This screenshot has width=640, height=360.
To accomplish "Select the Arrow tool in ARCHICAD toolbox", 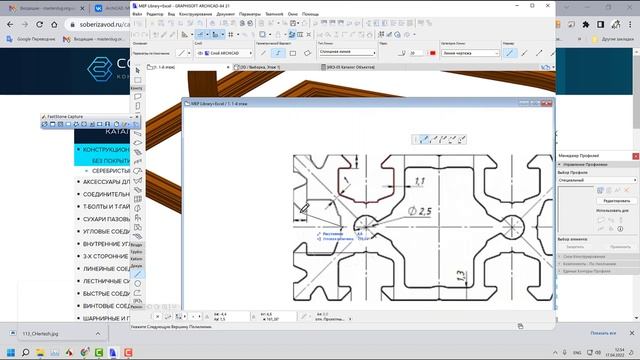I will 138,71.
